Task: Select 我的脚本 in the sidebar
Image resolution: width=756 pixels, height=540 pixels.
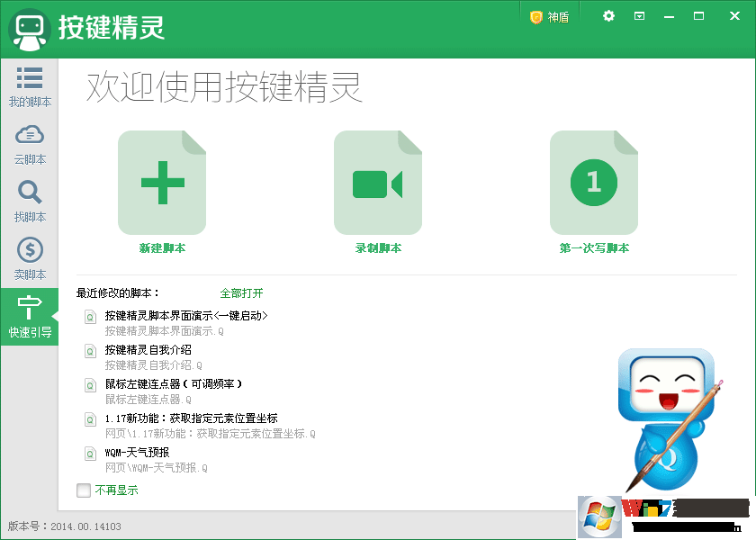Action: pyautogui.click(x=29, y=86)
